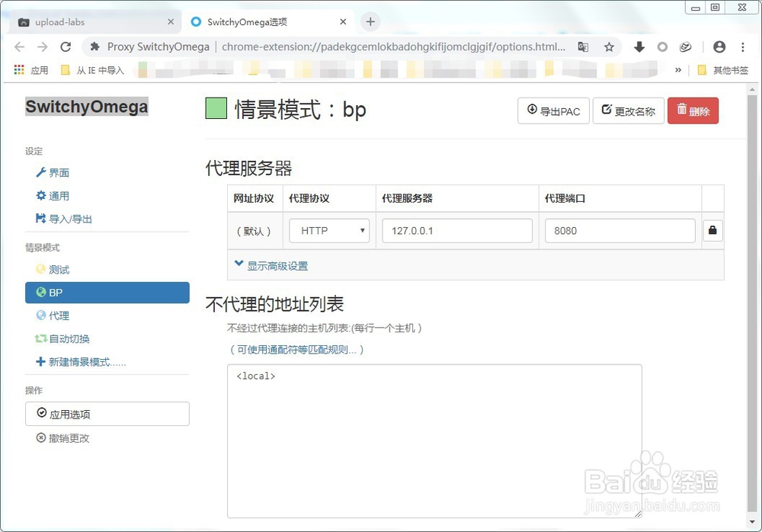Click the extension puzzle icon in address bar
762x532 pixels.
tap(95, 46)
